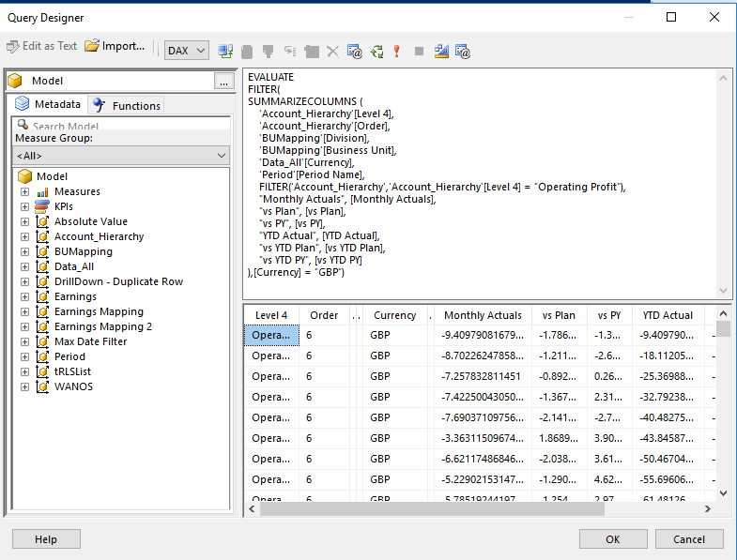Click the Edit as Text button

coord(41,46)
